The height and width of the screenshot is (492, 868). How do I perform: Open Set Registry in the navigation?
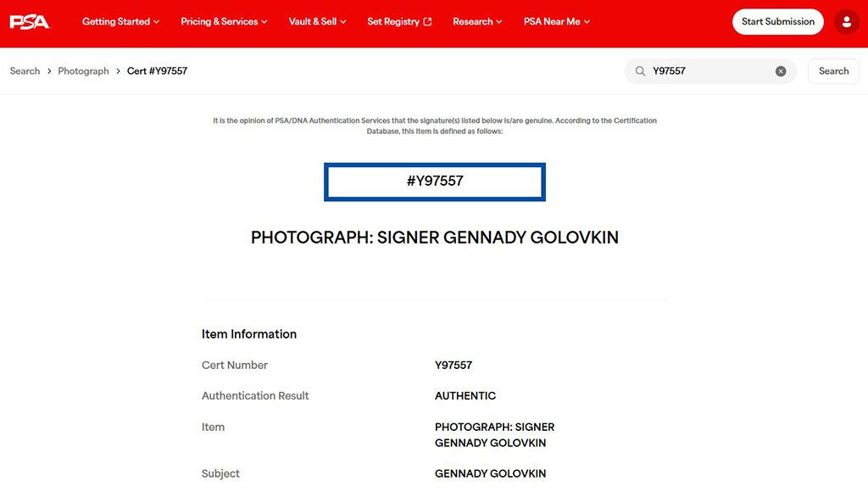click(x=392, y=22)
